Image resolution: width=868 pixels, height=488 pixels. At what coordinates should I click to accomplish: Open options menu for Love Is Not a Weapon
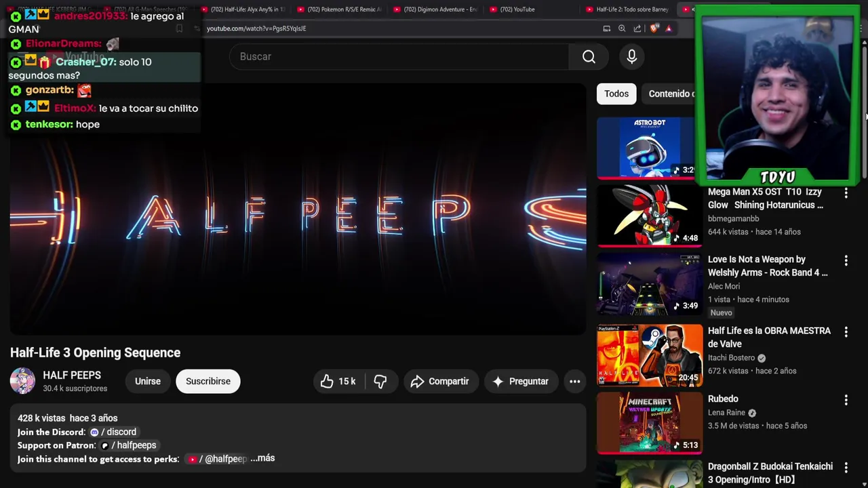[x=846, y=260]
